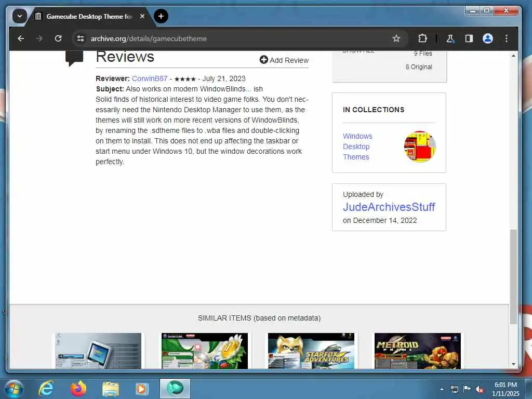Maximize the browser window
The image size is (532, 399).
pos(486,11)
